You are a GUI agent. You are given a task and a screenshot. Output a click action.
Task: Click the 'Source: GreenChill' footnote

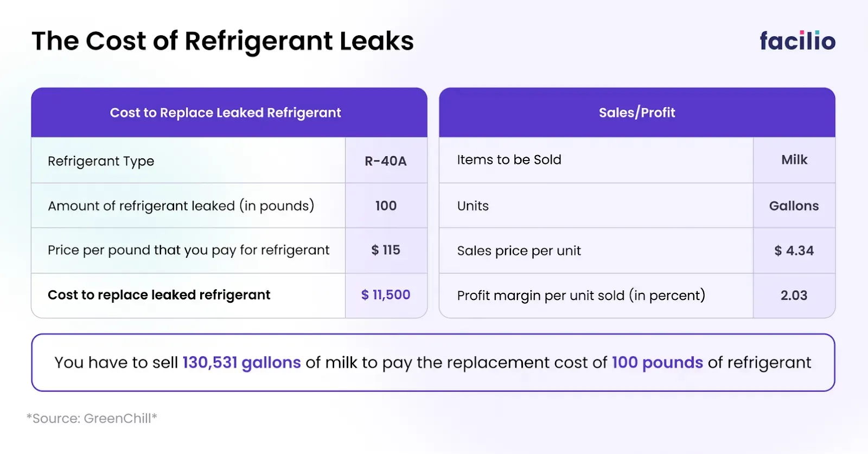[92, 418]
